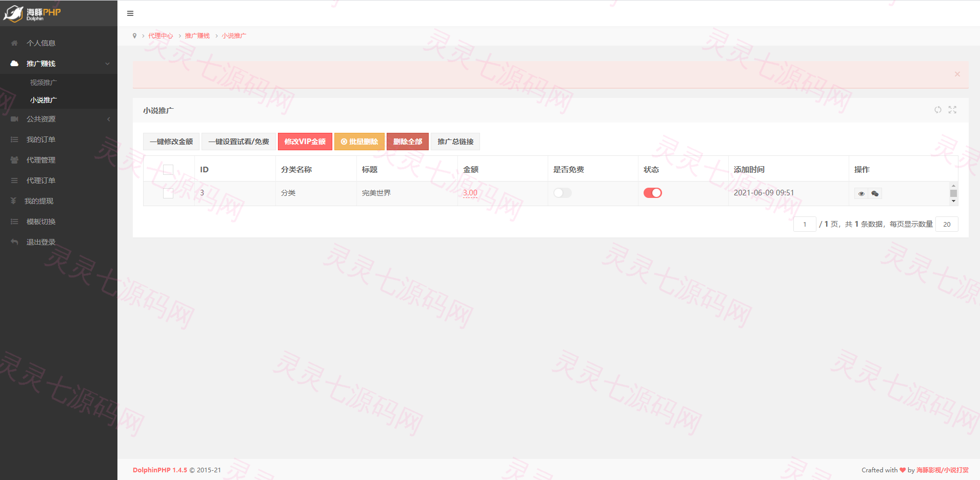The height and width of the screenshot is (480, 980).
Task: Click the table vertical scrollbar thumb
Action: point(953,193)
